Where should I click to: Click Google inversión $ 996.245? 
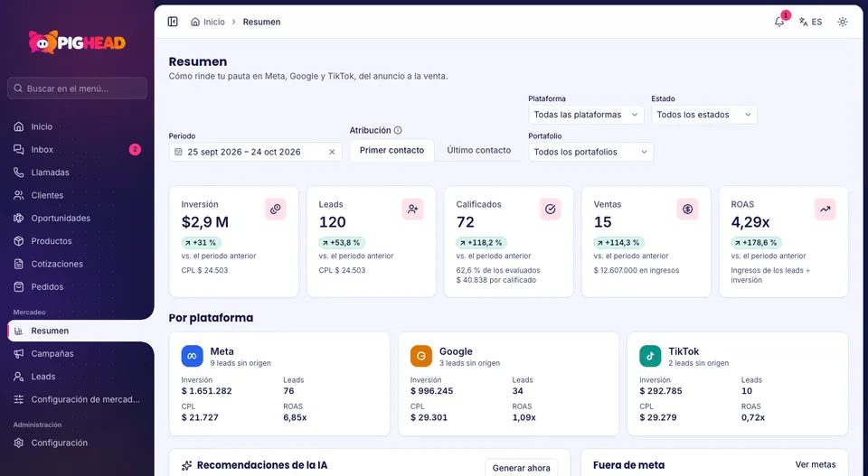[432, 391]
